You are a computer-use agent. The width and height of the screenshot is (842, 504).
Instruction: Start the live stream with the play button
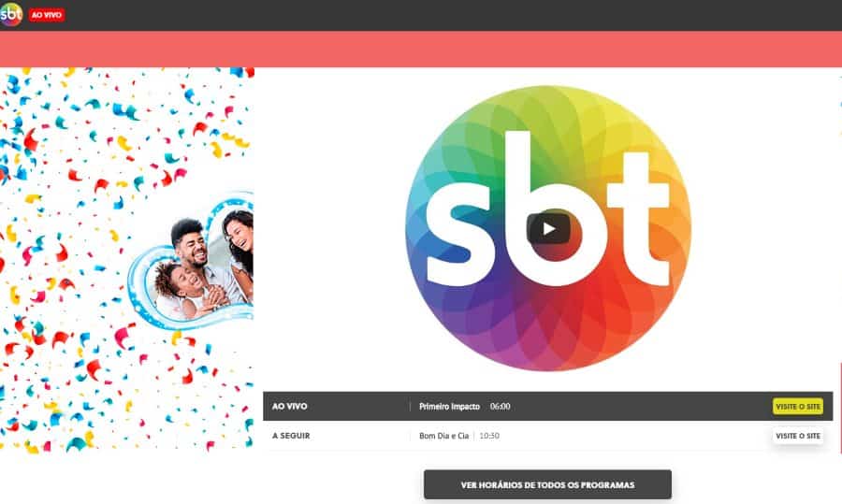coord(548,229)
